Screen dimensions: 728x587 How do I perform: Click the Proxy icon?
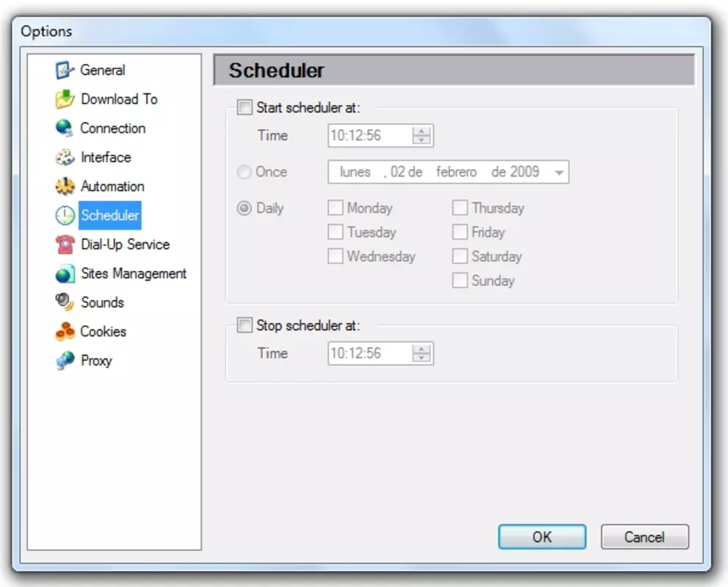65,360
